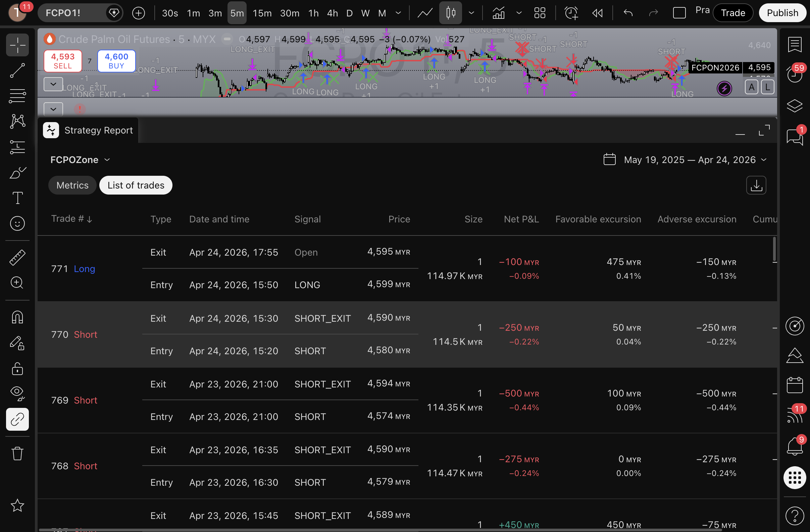Select the Text annotation tool
This screenshot has height=532, width=810.
click(17, 198)
